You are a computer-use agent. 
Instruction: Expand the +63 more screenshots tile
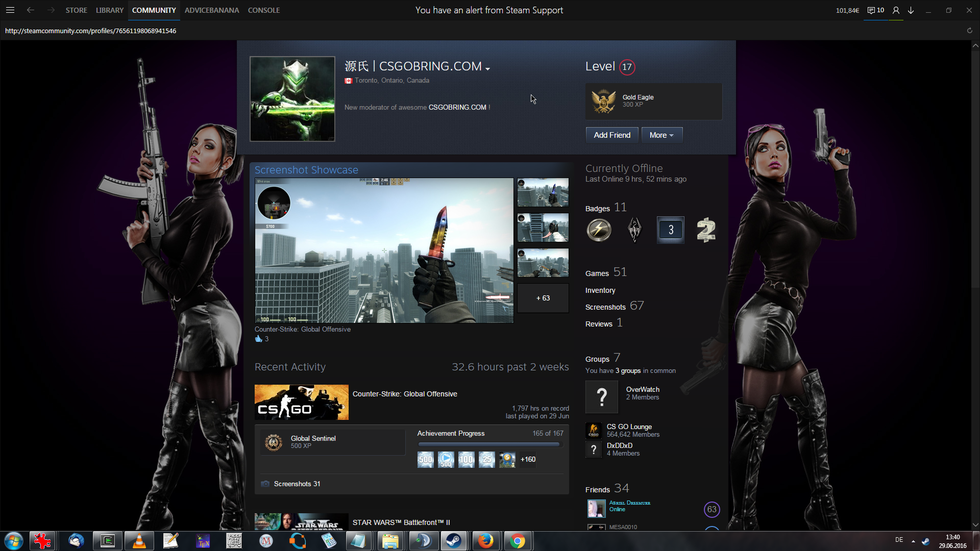tap(543, 298)
